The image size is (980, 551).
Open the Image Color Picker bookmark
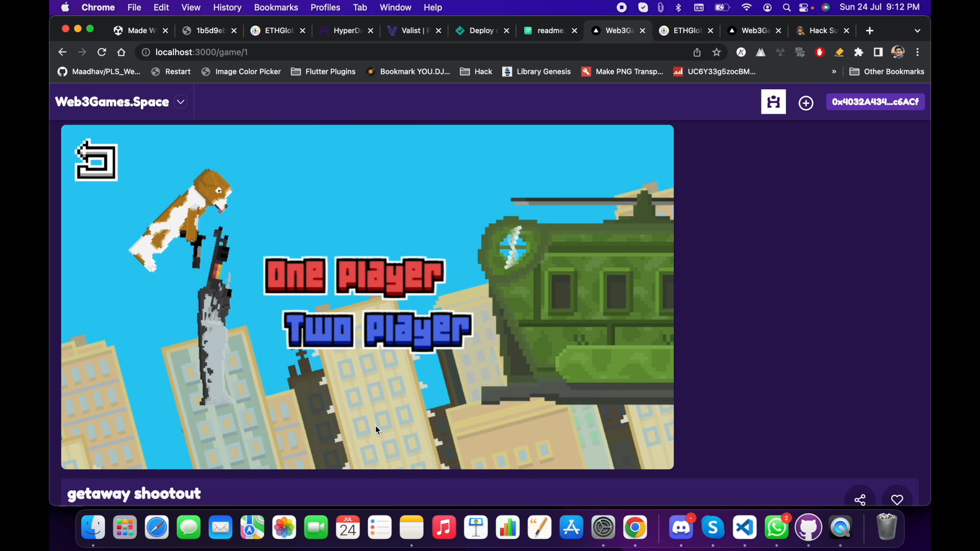click(x=241, y=72)
